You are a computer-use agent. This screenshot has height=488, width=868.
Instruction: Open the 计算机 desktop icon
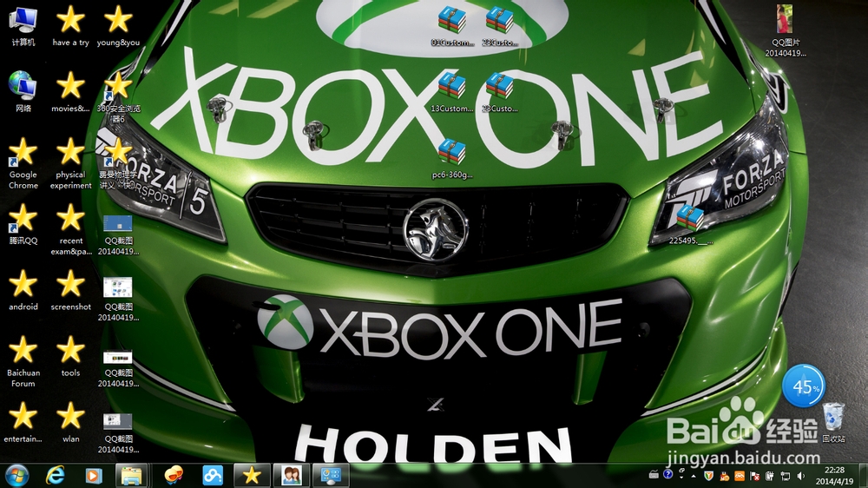[23, 26]
